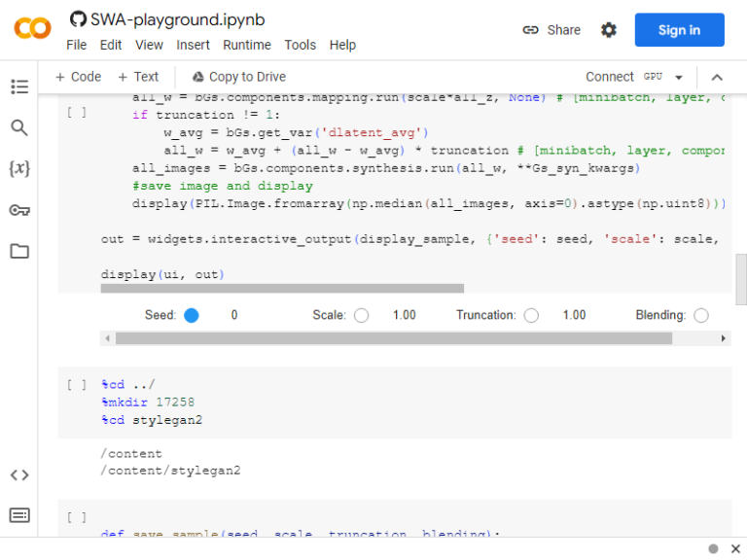Click the Share link icon
747x560 pixels.
coord(530,30)
